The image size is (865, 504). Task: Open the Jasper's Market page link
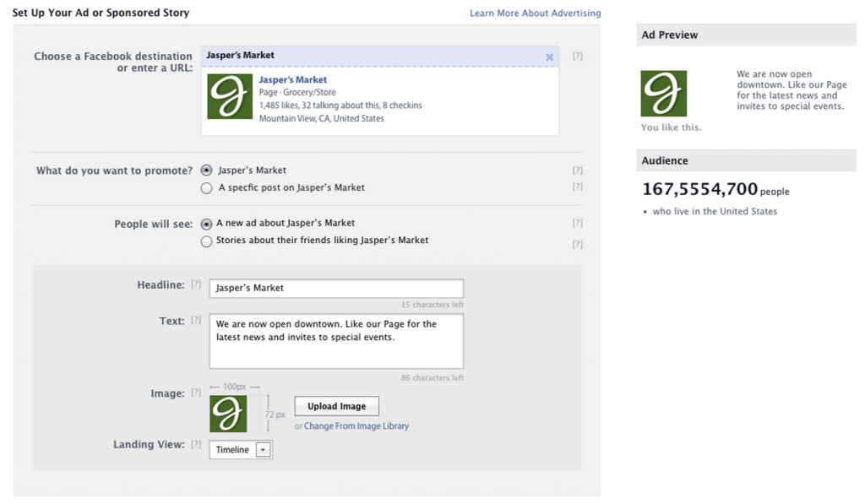292,79
